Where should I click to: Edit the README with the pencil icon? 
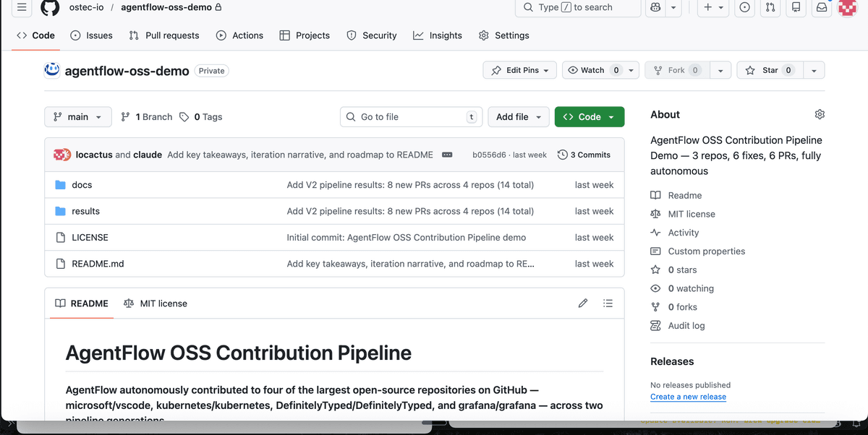click(x=583, y=303)
